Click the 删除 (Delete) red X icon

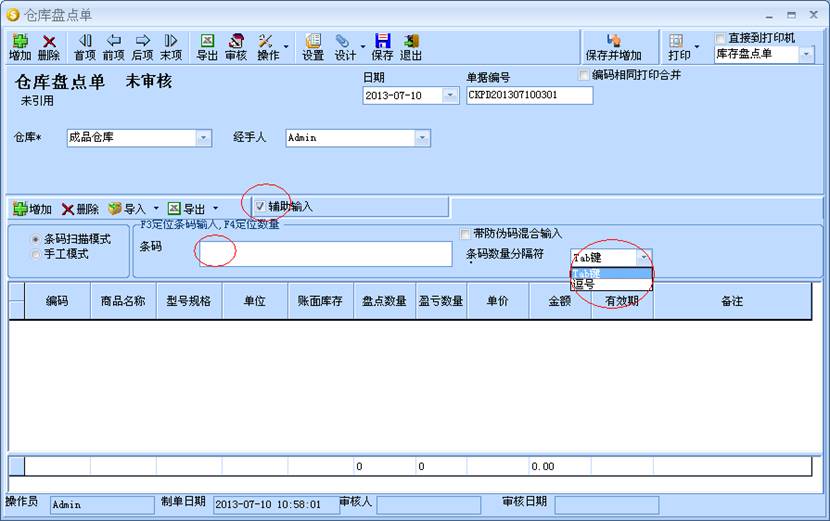49,46
